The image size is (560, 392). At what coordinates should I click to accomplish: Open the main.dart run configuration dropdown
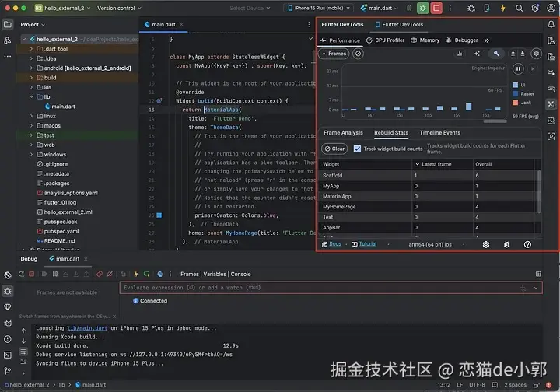click(380, 8)
